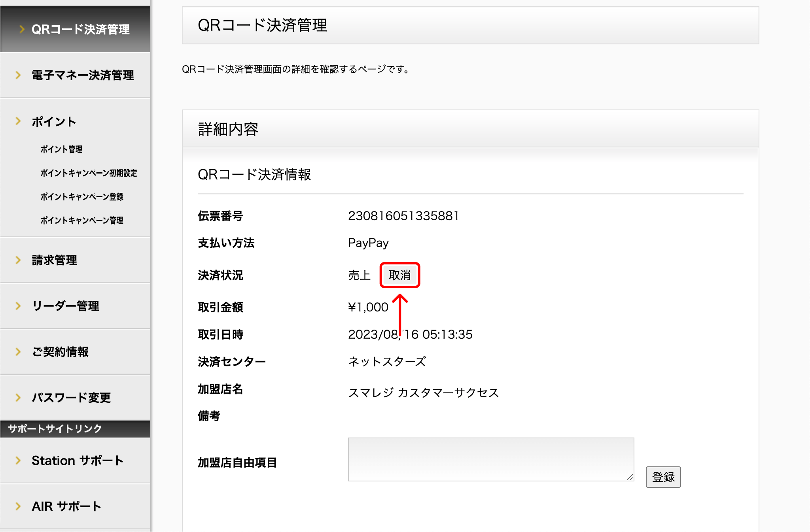Screen dimensions: 810x532
Task: Click chevron icon beside 請求管理
Action: click(x=18, y=260)
